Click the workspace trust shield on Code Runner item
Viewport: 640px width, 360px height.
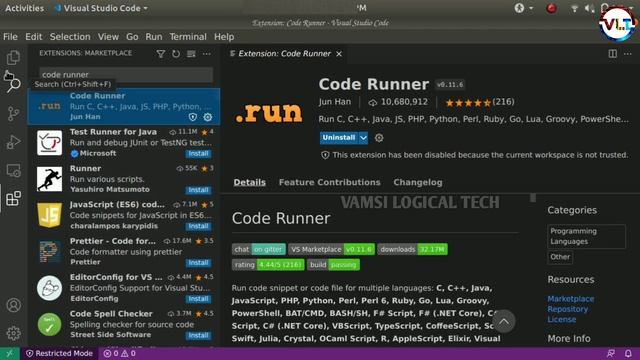coord(193,118)
